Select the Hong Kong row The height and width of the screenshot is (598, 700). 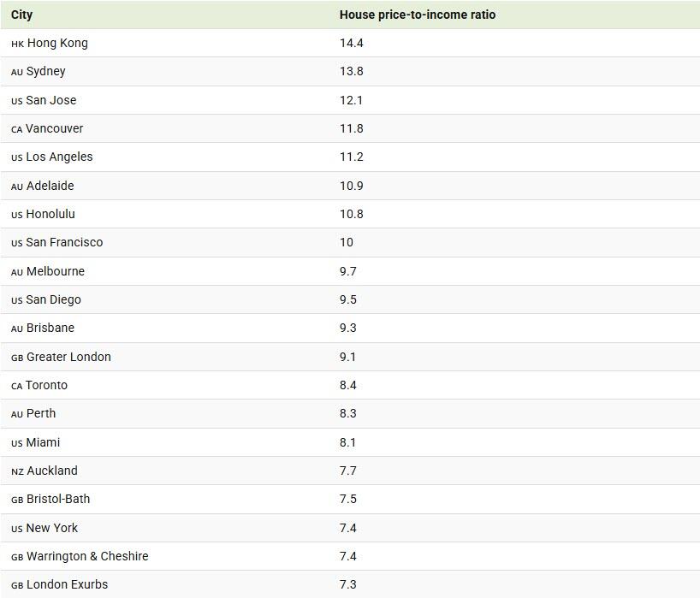pyautogui.click(x=57, y=43)
